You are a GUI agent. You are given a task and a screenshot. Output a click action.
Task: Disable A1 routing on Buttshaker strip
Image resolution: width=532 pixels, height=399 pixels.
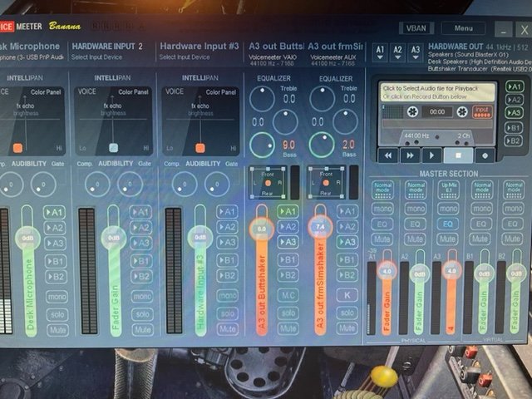288,212
